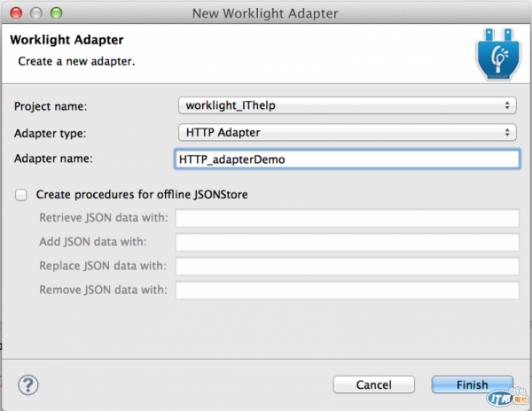Click the gray minimize window button

coord(36,13)
